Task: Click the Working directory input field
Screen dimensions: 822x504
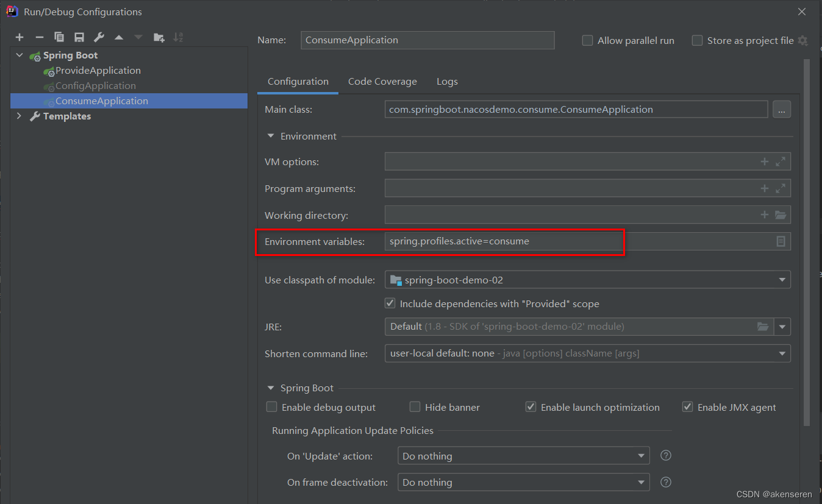Action: click(588, 215)
